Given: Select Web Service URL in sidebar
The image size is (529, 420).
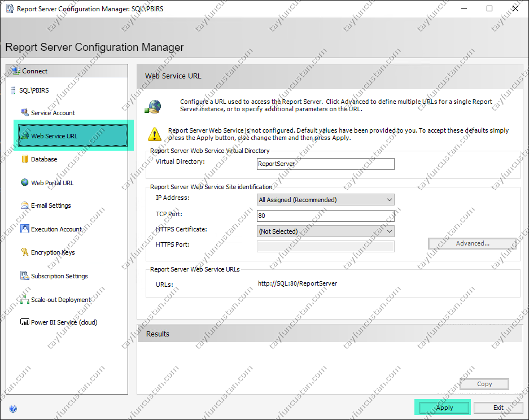Looking at the screenshot, I should click(73, 135).
